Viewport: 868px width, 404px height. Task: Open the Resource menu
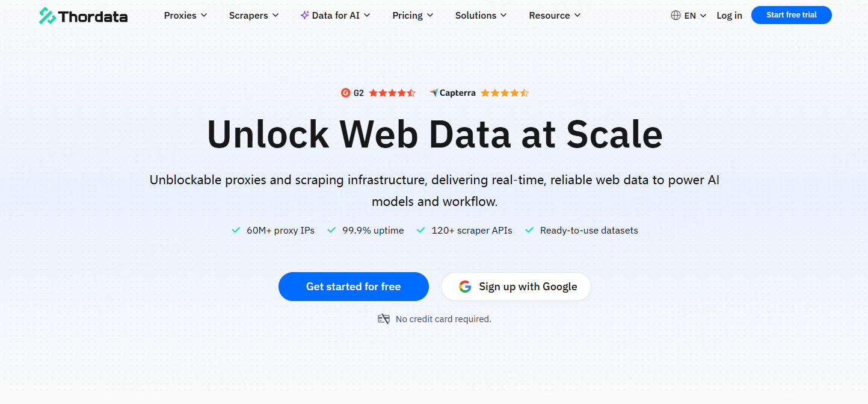(555, 15)
